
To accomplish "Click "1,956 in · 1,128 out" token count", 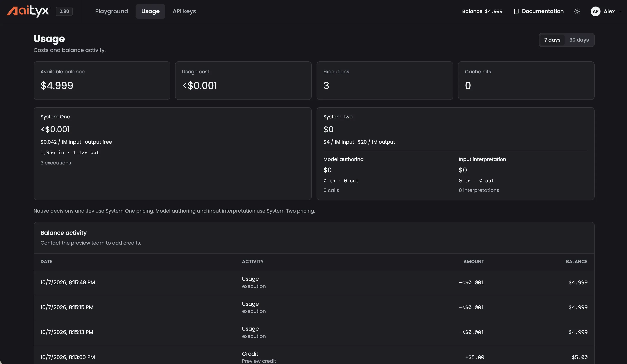I will coord(70,152).
